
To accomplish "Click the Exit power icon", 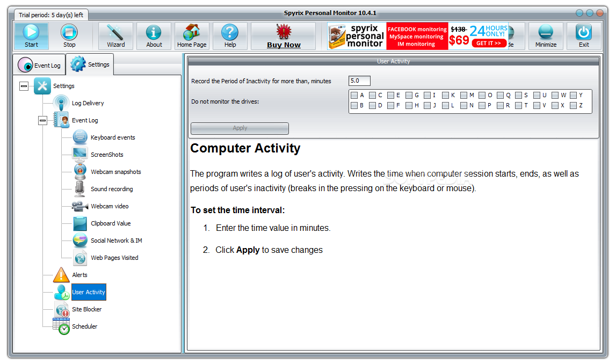I will point(584,32).
